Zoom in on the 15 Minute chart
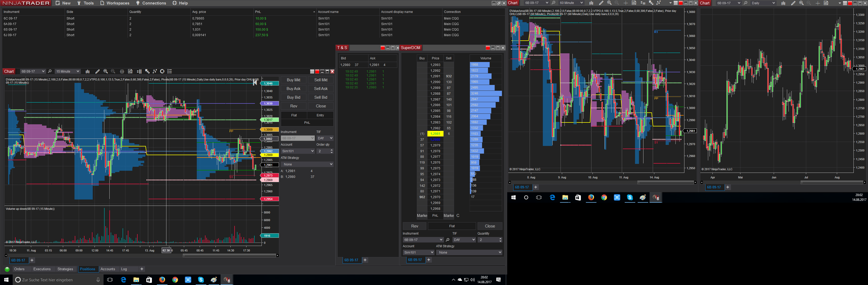This screenshot has width=868, height=285. click(105, 71)
